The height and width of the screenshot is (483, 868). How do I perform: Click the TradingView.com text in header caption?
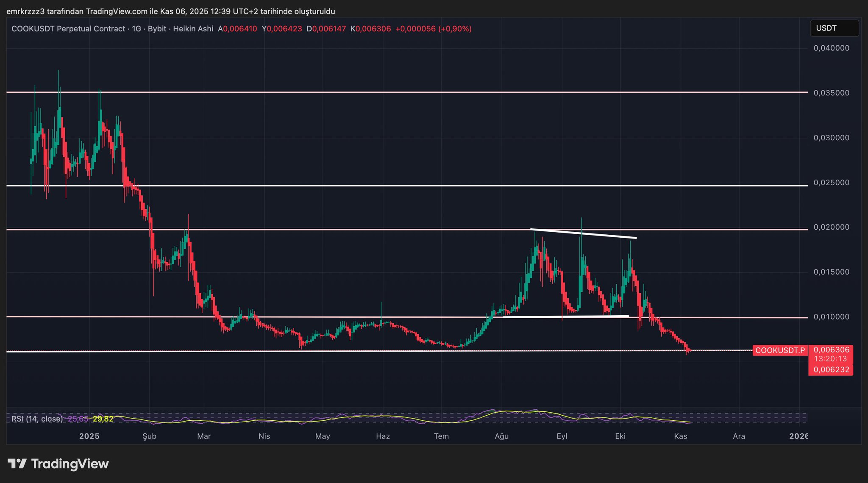117,11
